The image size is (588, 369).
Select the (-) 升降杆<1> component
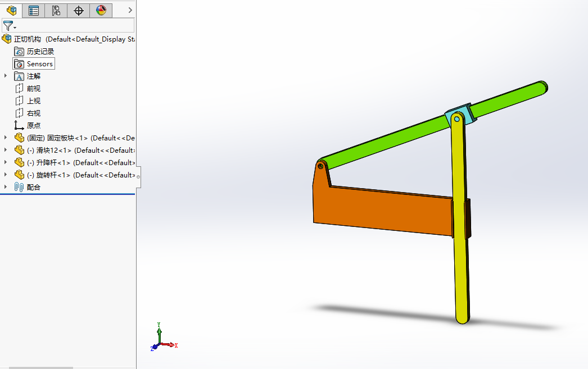(x=80, y=162)
